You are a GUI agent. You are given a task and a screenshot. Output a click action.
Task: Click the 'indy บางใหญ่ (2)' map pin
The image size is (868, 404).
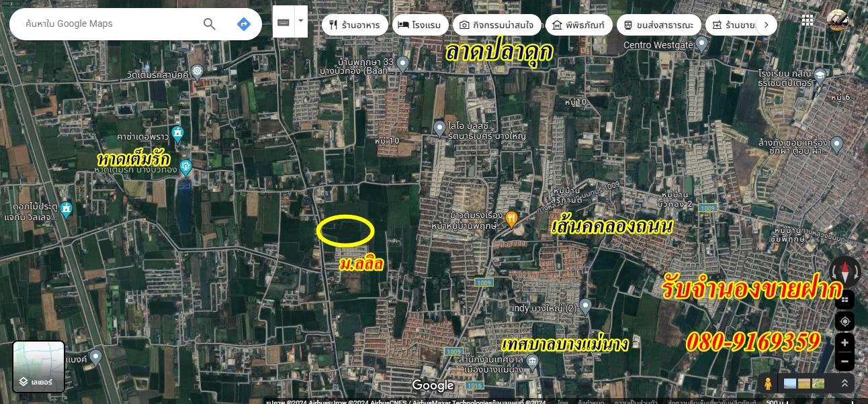pyautogui.click(x=585, y=306)
